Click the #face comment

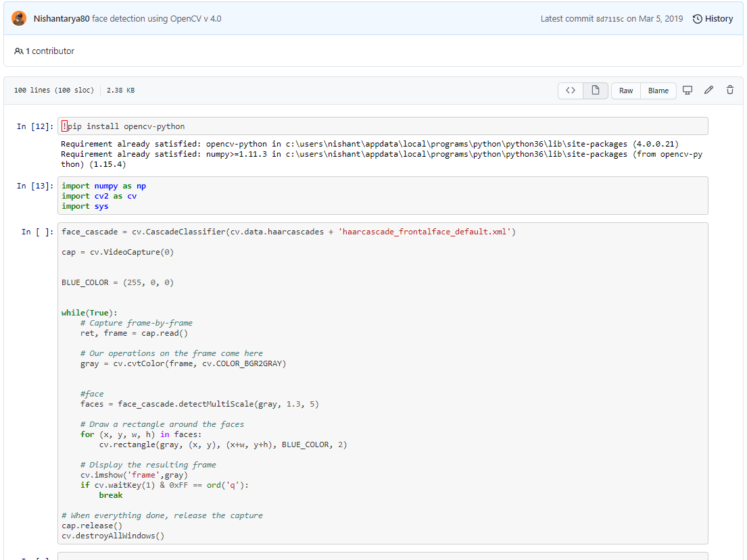[x=92, y=394]
